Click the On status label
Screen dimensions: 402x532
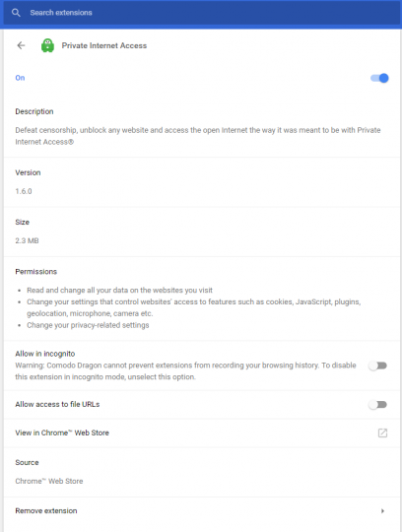[20, 78]
